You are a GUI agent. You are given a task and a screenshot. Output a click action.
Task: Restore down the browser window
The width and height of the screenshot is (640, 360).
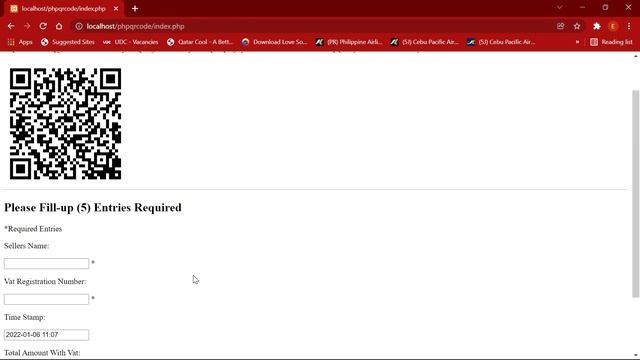click(605, 7)
